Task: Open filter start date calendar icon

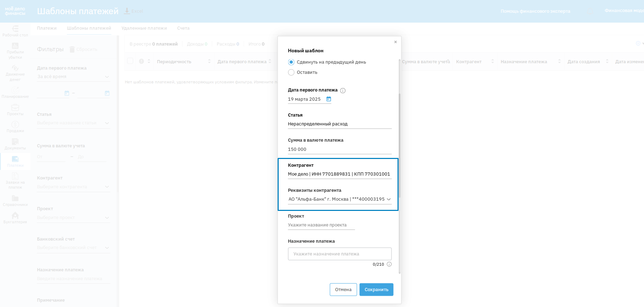Action: tap(67, 93)
